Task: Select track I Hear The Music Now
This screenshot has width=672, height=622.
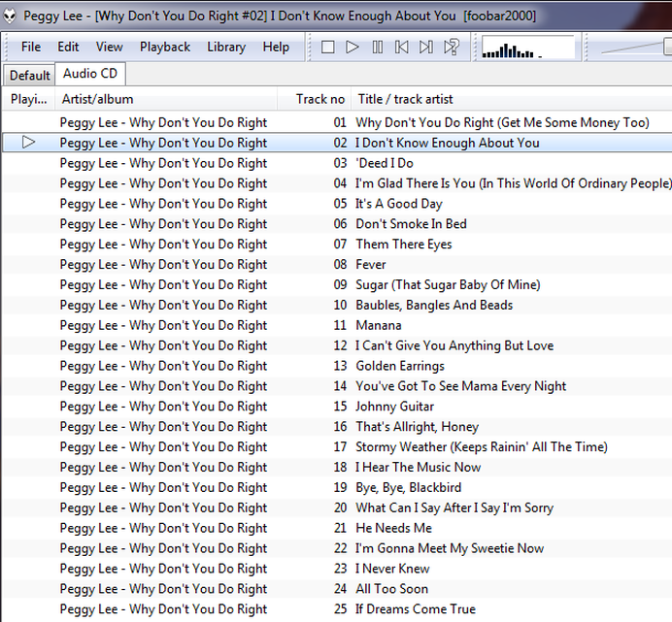Action: pos(337,468)
